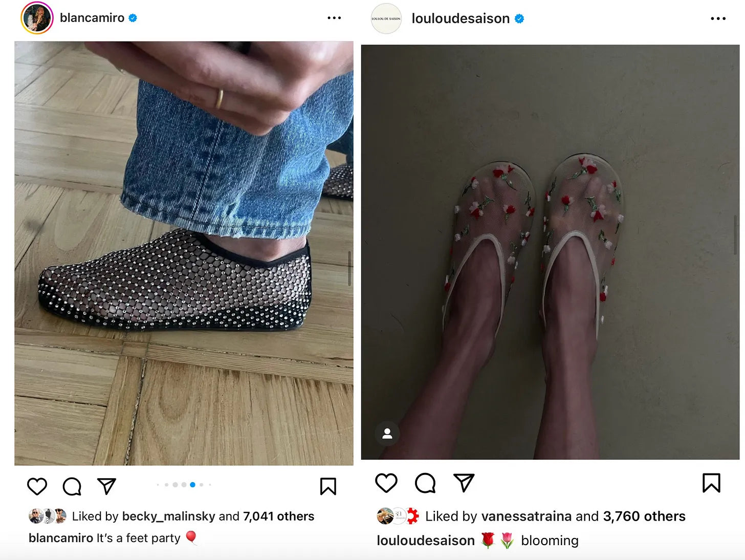Bookmark the blancamiro shoe post

click(x=328, y=486)
